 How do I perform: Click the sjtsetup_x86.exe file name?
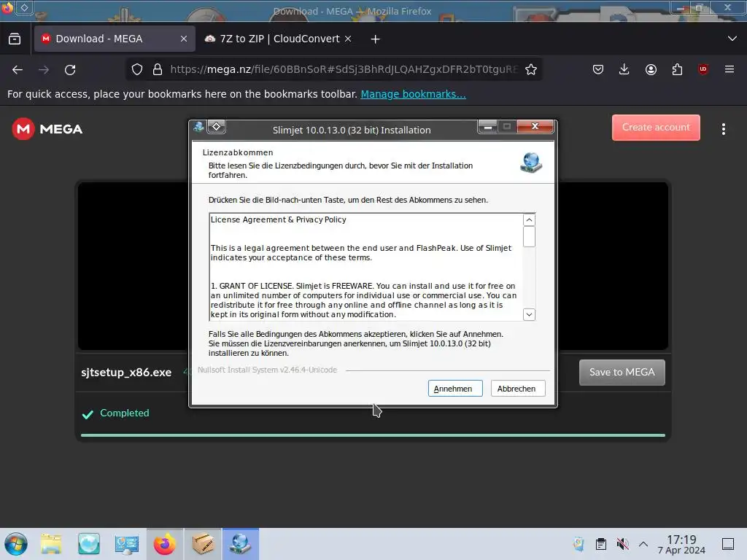126,373
